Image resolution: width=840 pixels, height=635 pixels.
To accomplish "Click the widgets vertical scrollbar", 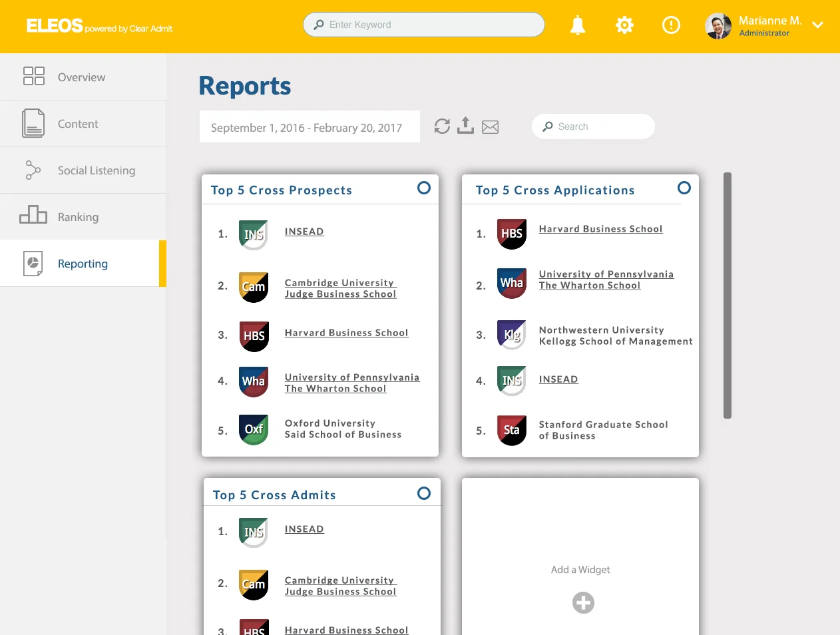I will [728, 296].
